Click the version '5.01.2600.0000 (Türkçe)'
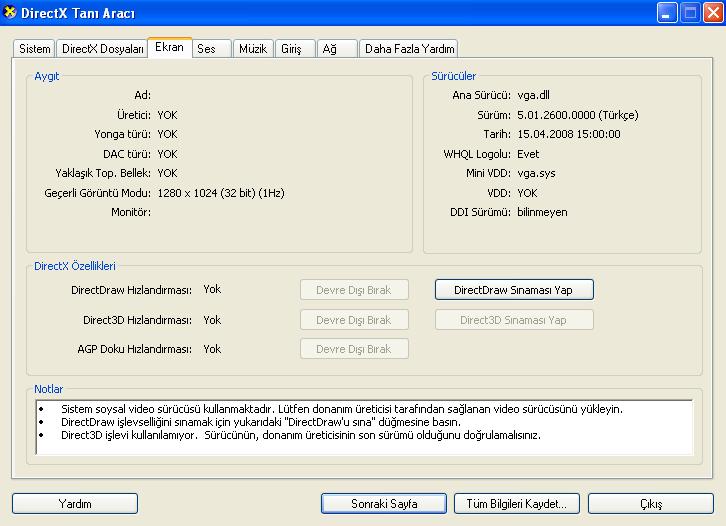The width and height of the screenshot is (726, 526). coord(578,115)
